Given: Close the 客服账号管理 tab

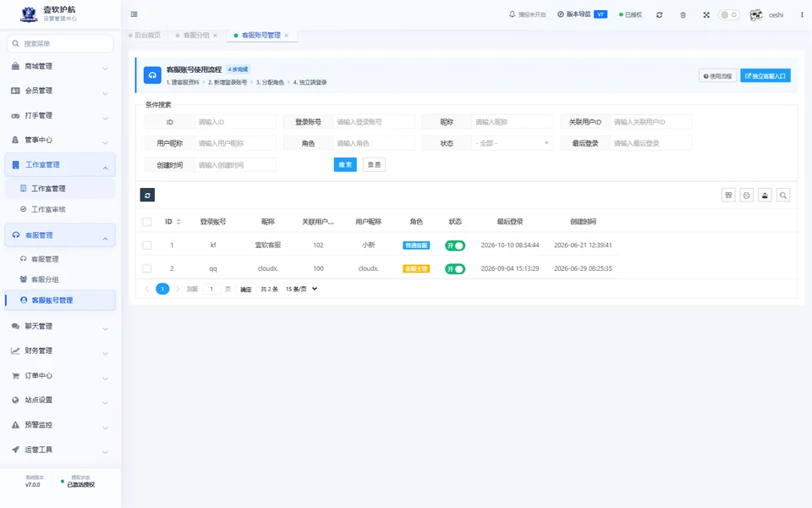Looking at the screenshot, I should tap(287, 36).
